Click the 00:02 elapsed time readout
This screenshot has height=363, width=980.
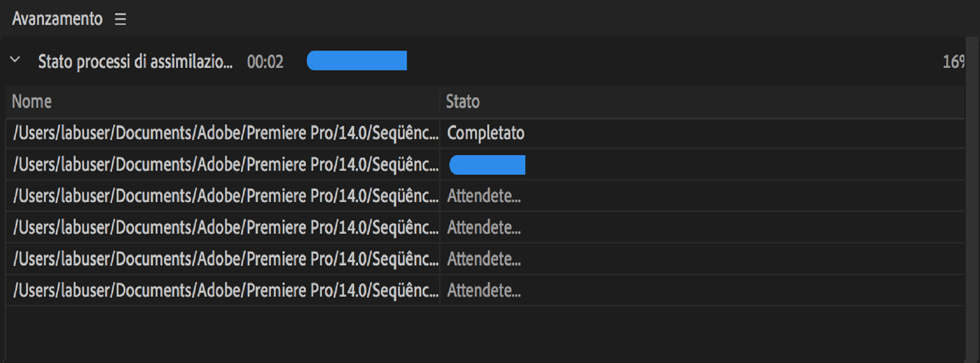click(265, 62)
